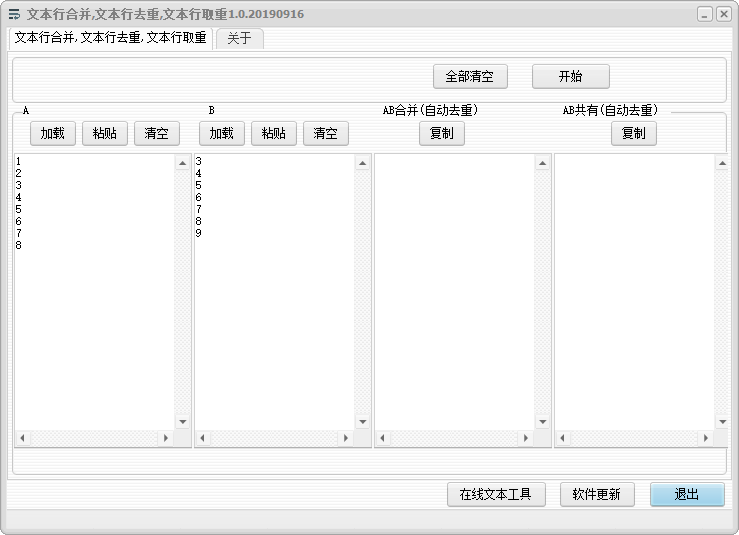The width and height of the screenshot is (739, 535).
Task: Clear column A with its 清空 button
Action: [x=156, y=133]
